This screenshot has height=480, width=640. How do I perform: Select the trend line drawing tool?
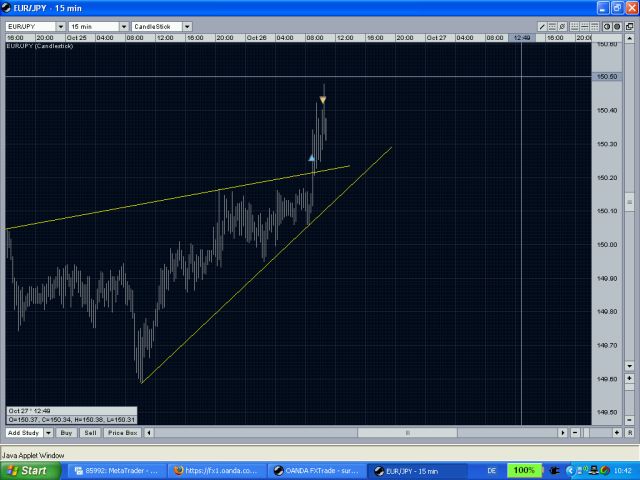[x=542, y=27]
